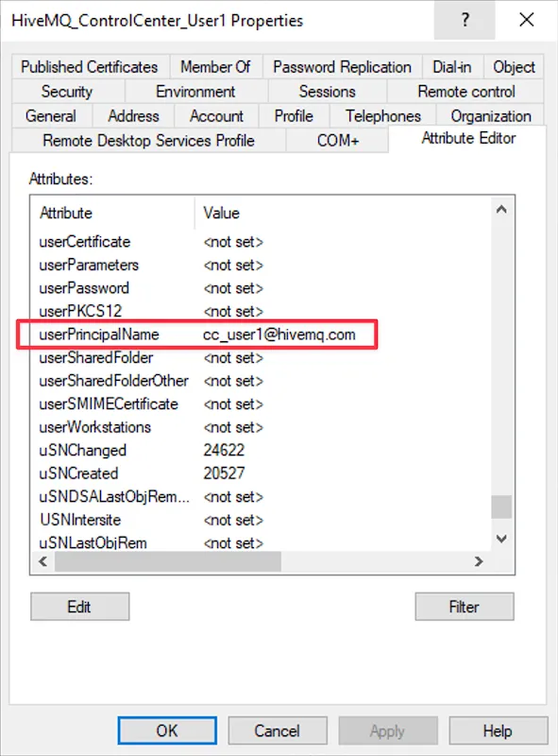Select the userSharedFolderOther attribute row
Image resolution: width=558 pixels, height=756 pixels.
tap(261, 381)
